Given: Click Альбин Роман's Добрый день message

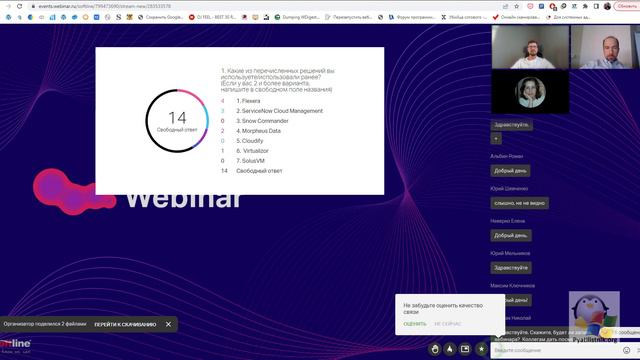Looking at the screenshot, I should (x=510, y=171).
